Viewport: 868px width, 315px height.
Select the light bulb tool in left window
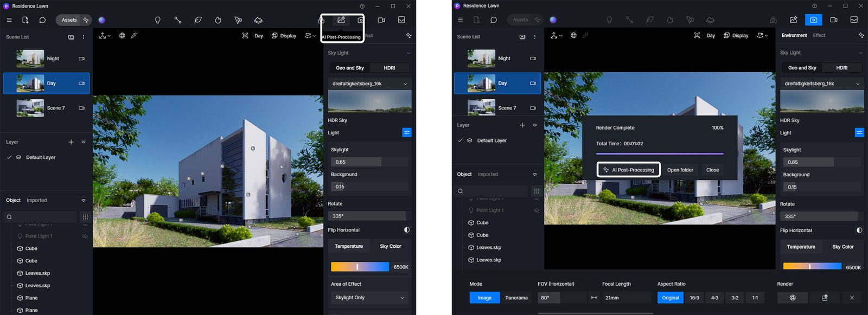click(x=158, y=20)
